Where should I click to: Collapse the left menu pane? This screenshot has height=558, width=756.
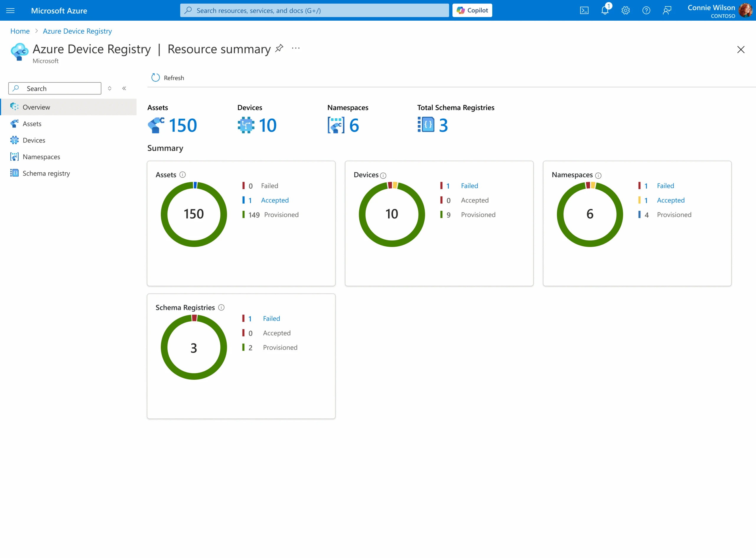click(124, 88)
